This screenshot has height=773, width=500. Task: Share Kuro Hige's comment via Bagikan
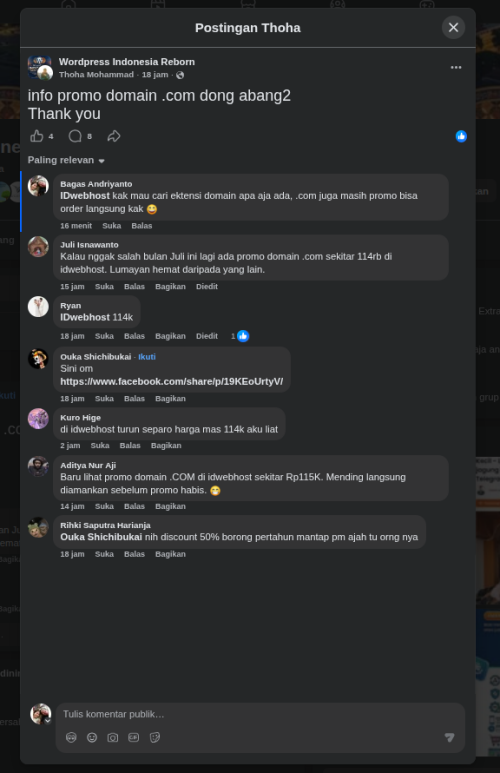tap(166, 446)
